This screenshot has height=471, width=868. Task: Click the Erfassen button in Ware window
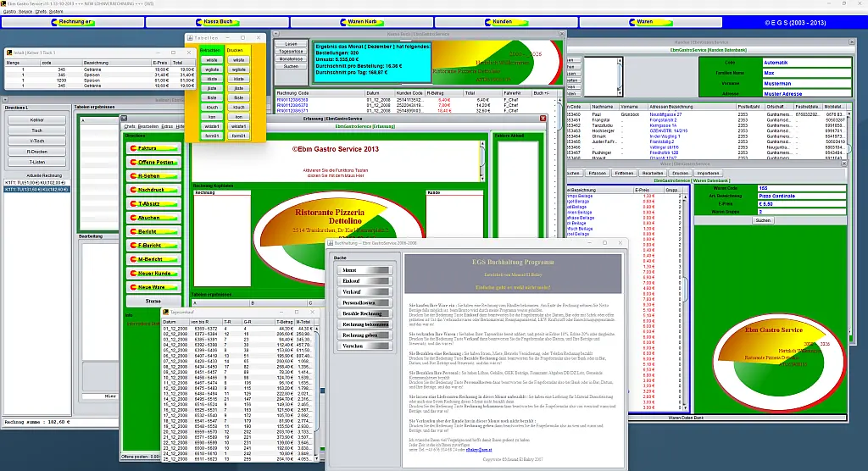coord(598,173)
